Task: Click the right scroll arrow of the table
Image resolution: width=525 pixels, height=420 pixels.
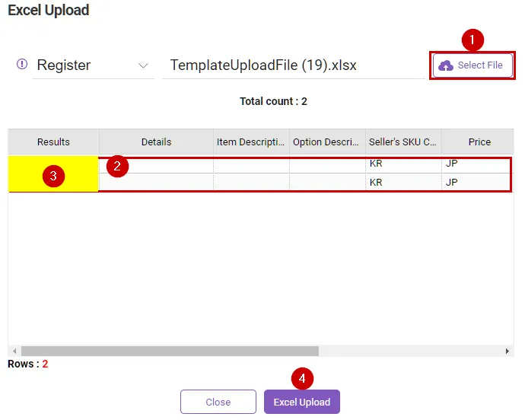Action: tap(508, 351)
